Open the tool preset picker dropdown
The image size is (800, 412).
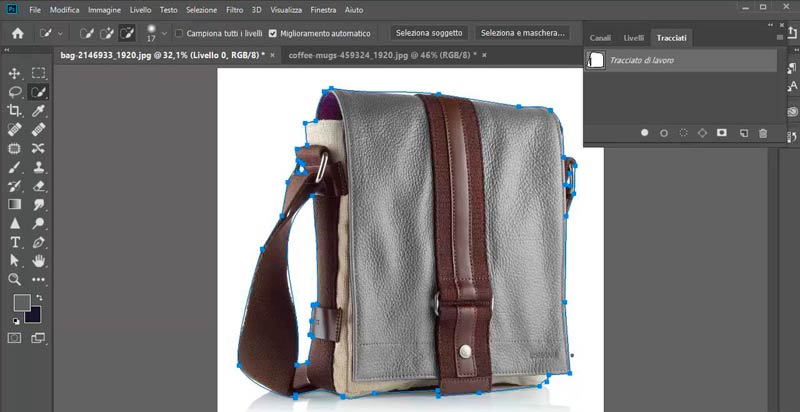(61, 34)
